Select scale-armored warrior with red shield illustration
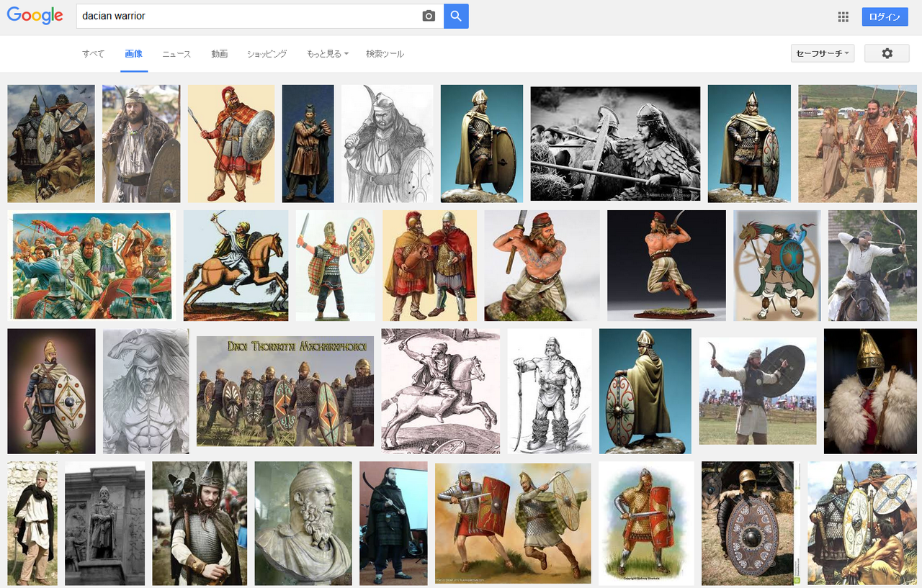Image resolution: width=922 pixels, height=588 pixels. (646, 523)
